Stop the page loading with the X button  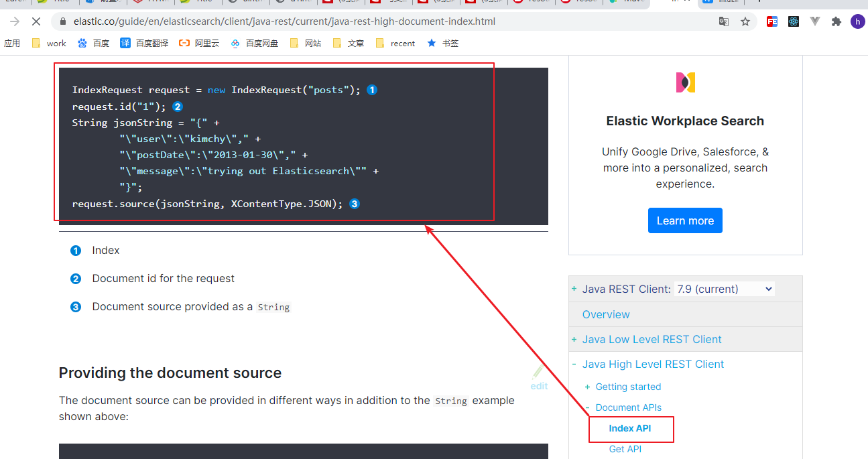pyautogui.click(x=36, y=21)
